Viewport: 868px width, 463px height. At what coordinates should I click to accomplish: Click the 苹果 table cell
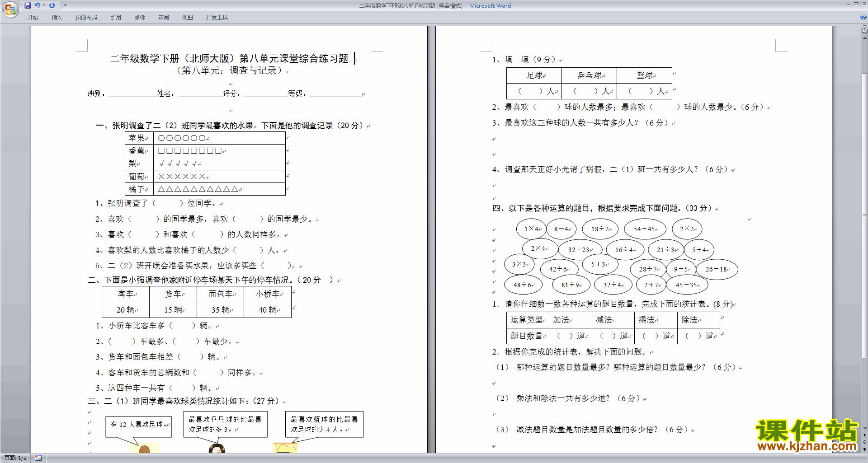139,138
